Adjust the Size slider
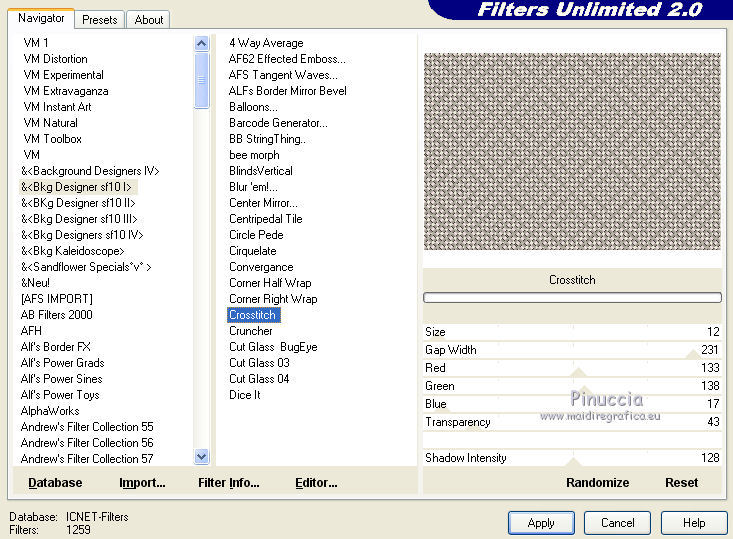The image size is (733, 539). (x=572, y=332)
